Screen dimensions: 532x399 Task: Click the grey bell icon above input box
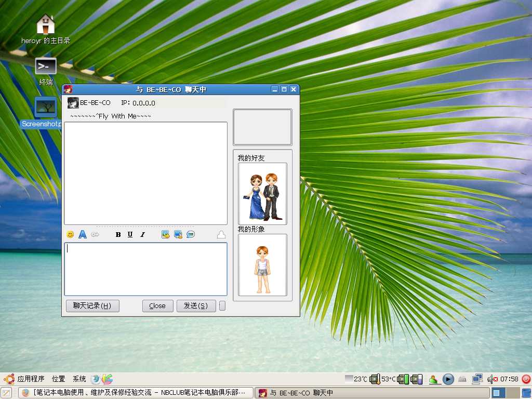(x=221, y=235)
